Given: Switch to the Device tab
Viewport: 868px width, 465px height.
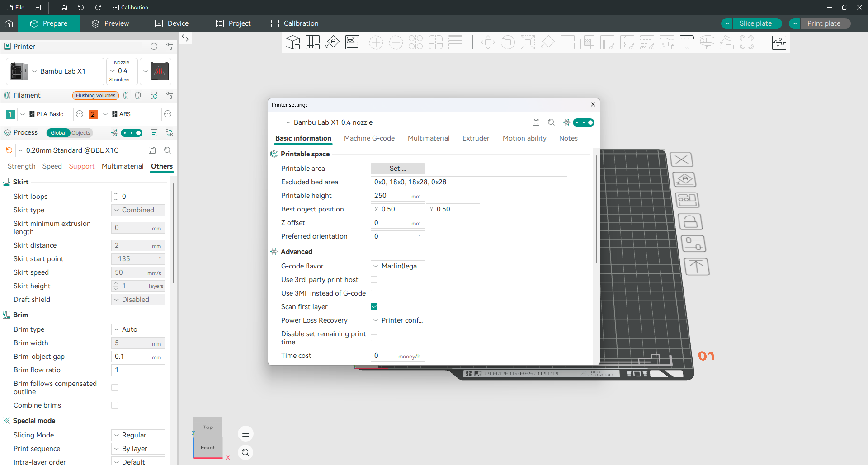Looking at the screenshot, I should (172, 23).
